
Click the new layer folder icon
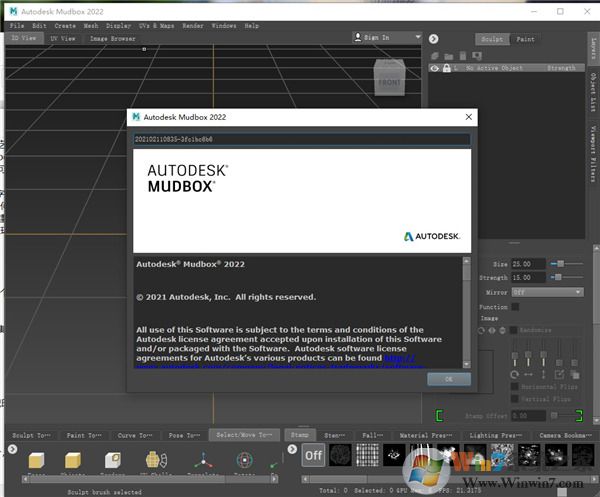pyautogui.click(x=449, y=55)
